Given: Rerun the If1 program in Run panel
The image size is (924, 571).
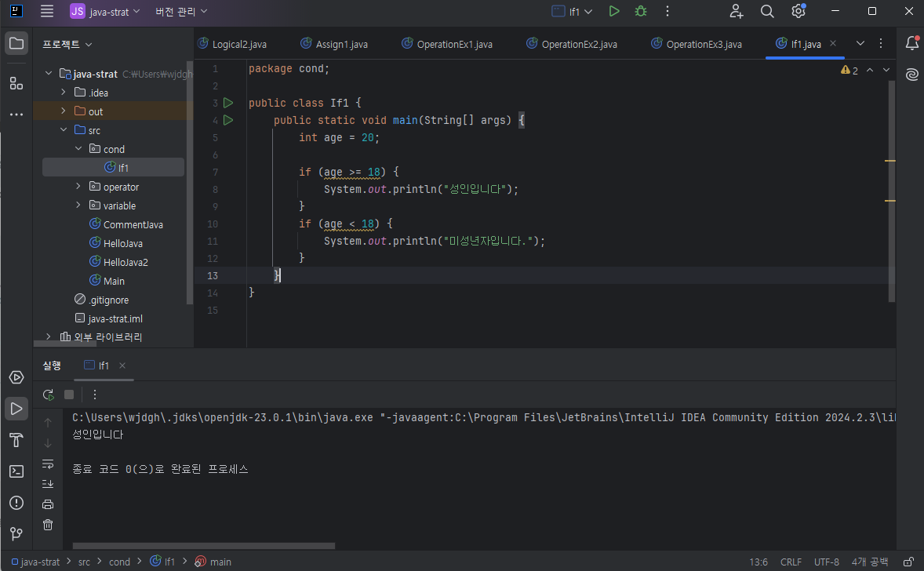Looking at the screenshot, I should [49, 395].
